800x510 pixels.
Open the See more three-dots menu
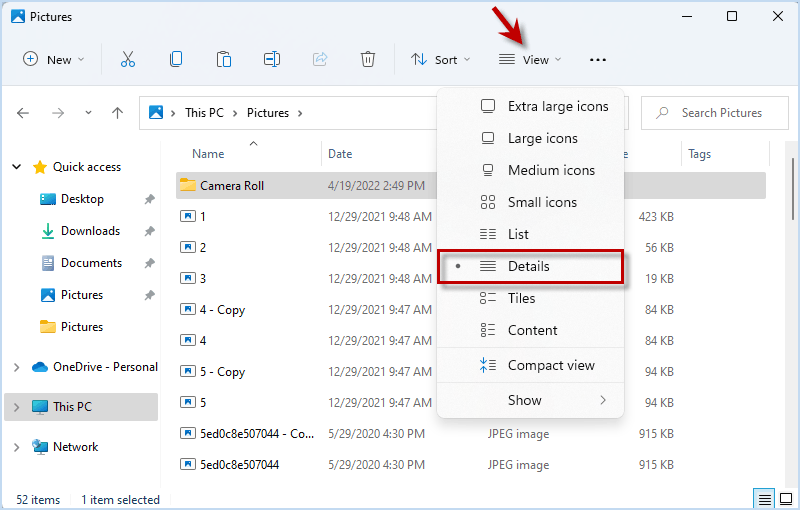(597, 60)
